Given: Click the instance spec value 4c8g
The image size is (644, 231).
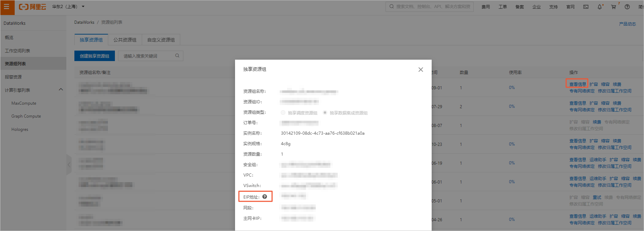Looking at the screenshot, I should pos(286,144).
